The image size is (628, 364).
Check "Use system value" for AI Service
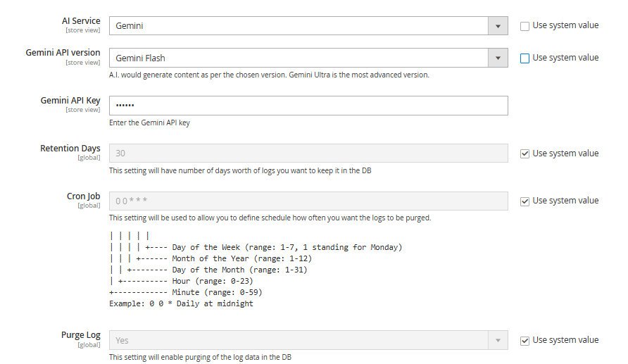point(525,26)
